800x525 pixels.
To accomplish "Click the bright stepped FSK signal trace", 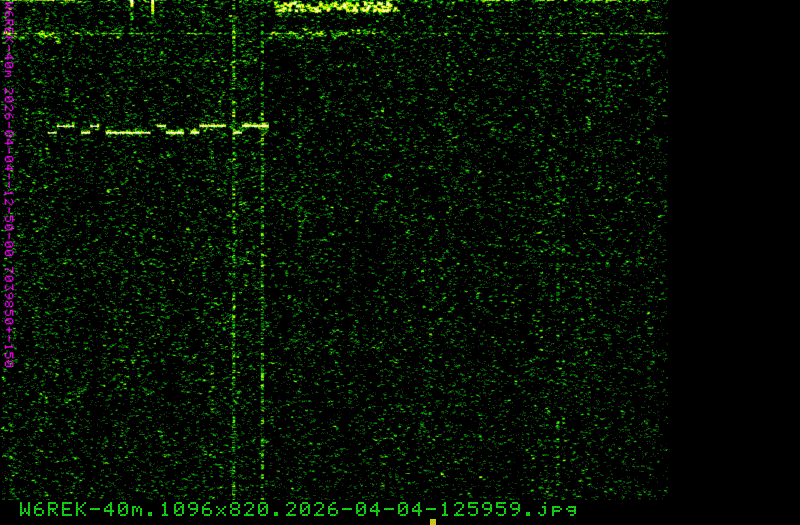I will pos(159,129).
